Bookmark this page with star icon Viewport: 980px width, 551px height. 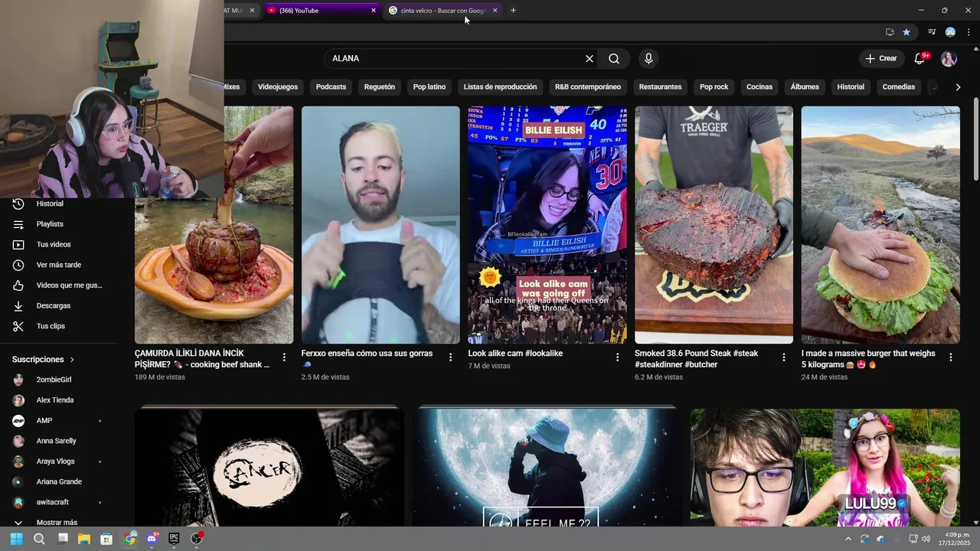906,32
